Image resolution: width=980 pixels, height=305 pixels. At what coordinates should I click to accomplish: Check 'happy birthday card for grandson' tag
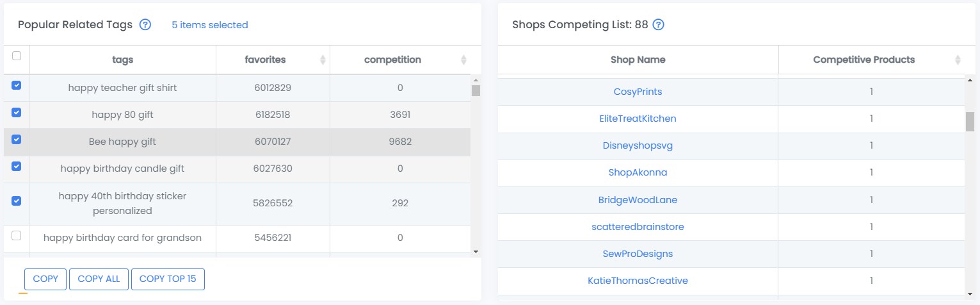click(17, 236)
